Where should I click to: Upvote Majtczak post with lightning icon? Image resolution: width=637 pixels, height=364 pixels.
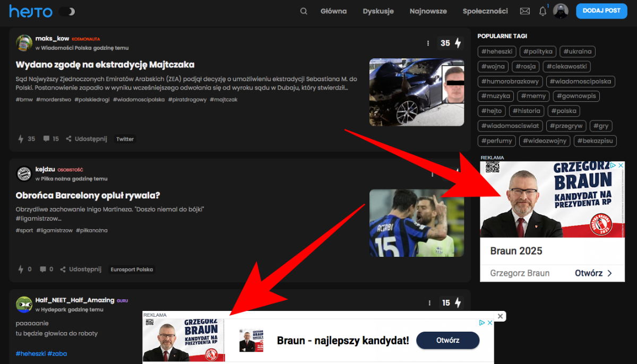(x=458, y=43)
